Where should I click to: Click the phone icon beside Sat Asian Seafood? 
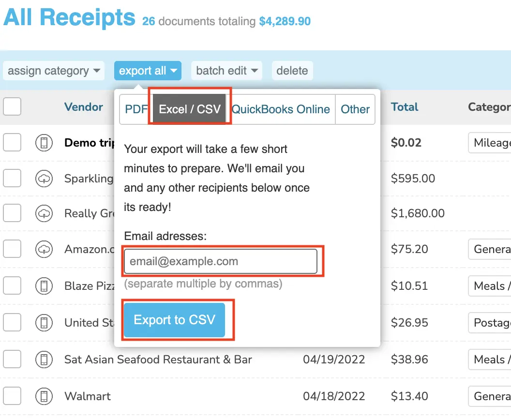coord(44,360)
